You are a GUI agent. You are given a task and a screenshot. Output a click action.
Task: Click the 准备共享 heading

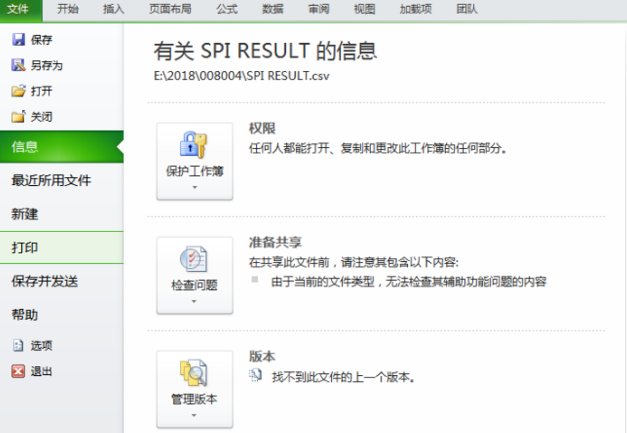click(x=275, y=242)
